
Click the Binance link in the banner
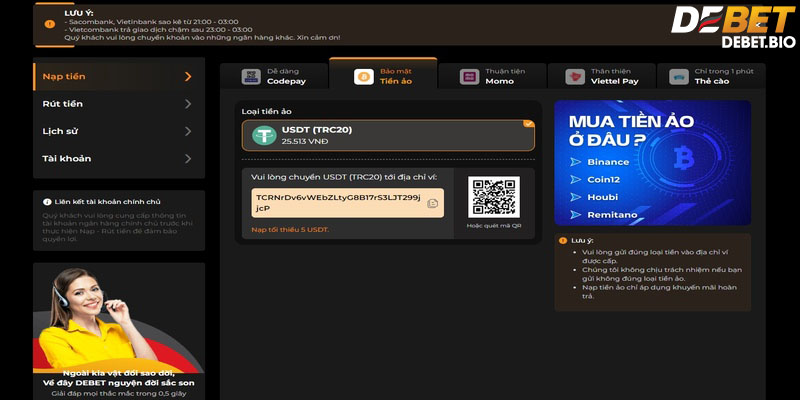click(x=608, y=162)
